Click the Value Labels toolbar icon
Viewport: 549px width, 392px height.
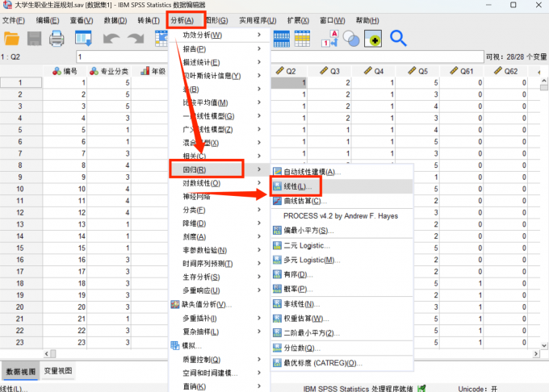point(330,39)
